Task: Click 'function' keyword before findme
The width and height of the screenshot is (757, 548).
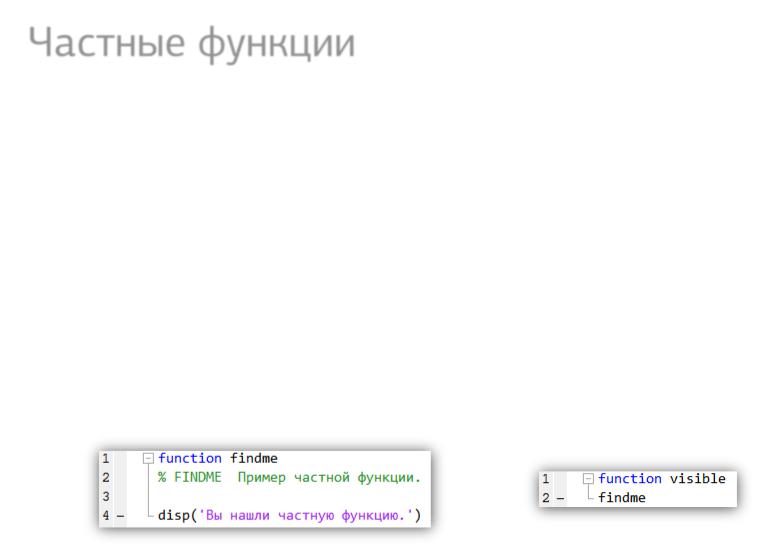Action: (x=190, y=458)
